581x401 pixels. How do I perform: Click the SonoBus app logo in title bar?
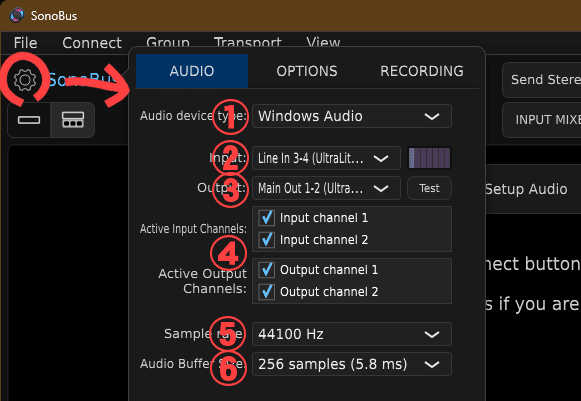pos(17,16)
